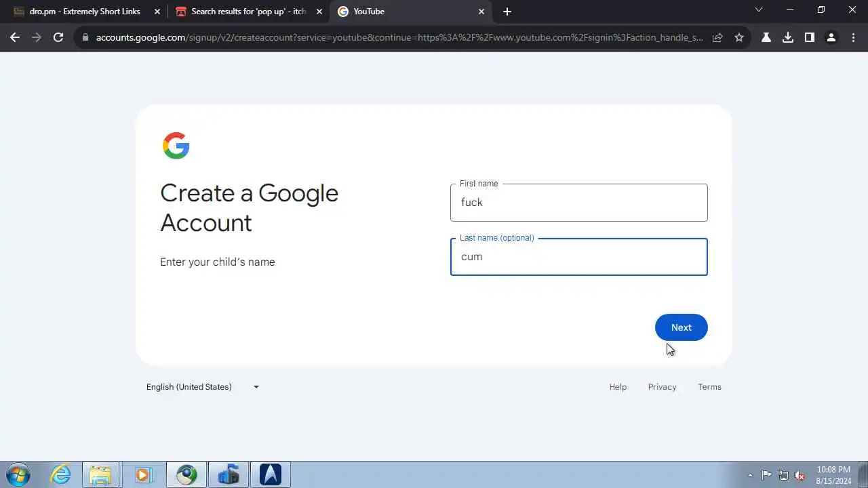Open the English (United States) language dropdown
The image size is (868, 488).
203,387
